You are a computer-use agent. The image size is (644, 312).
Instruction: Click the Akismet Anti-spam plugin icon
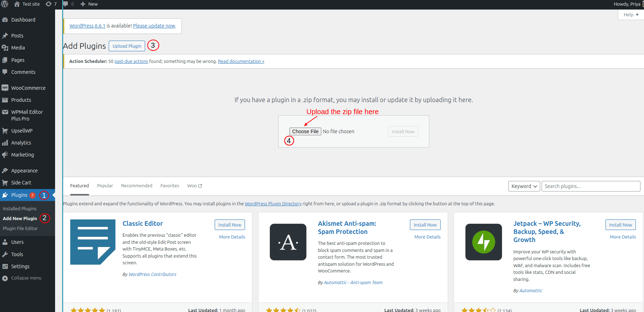point(288,242)
